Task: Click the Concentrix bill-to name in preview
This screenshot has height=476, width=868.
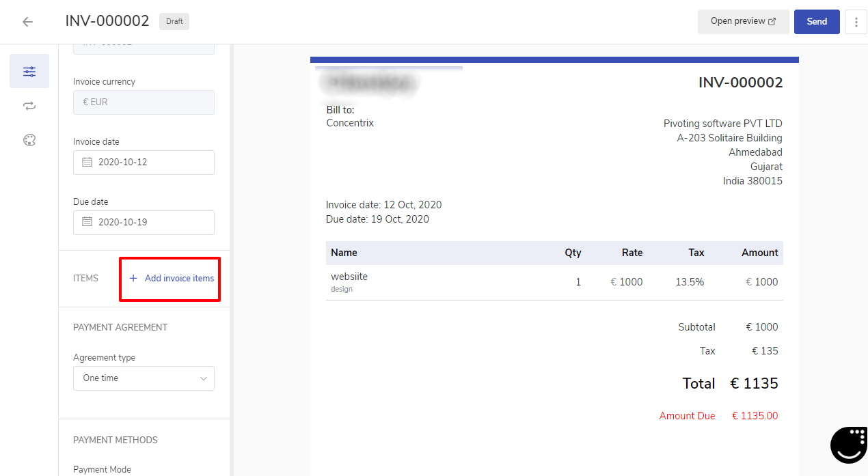Action: click(350, 123)
